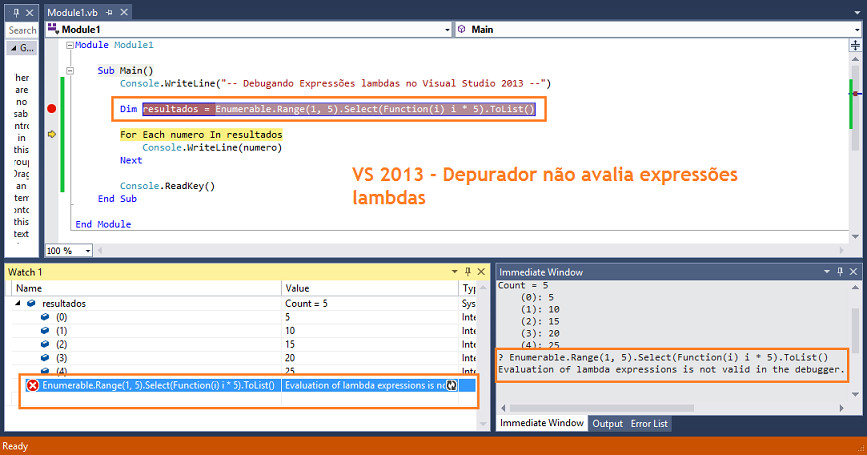Close the Watch 1 window

(481, 271)
